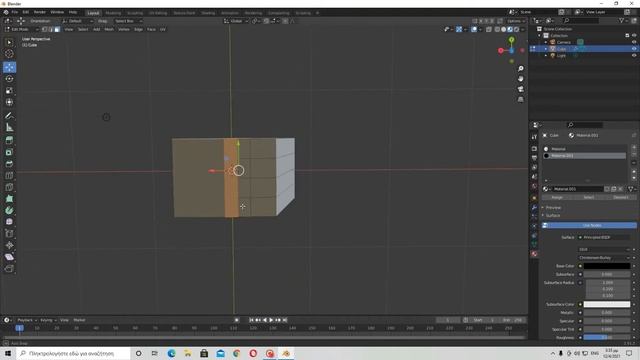Open the Global transform orientation dropdown

pos(236,21)
